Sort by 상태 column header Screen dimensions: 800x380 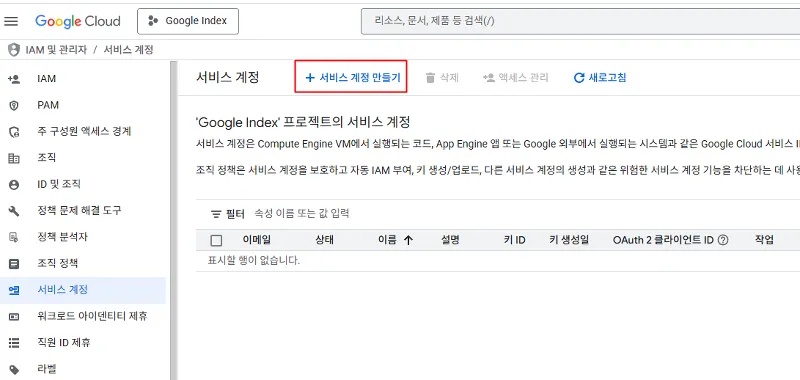click(324, 240)
